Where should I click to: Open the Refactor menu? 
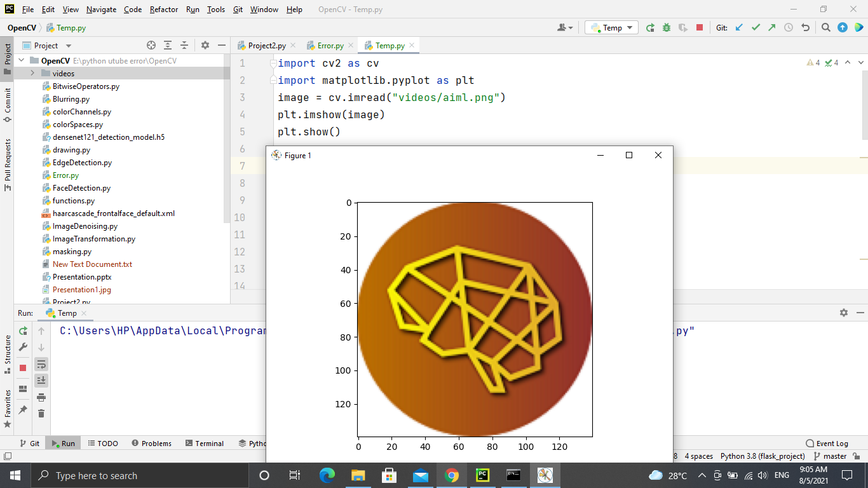tap(163, 10)
